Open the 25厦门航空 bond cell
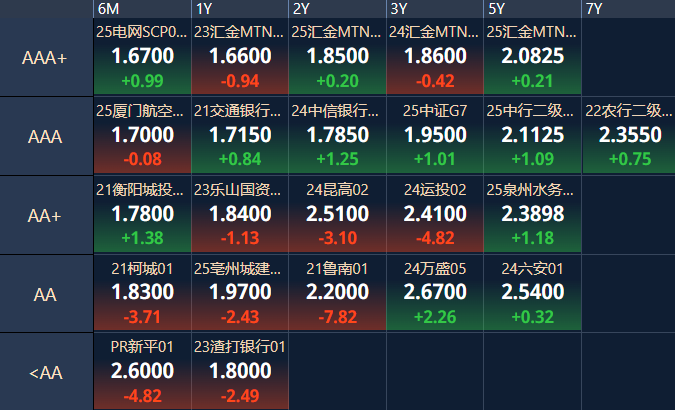The width and height of the screenshot is (675, 410). tap(142, 135)
